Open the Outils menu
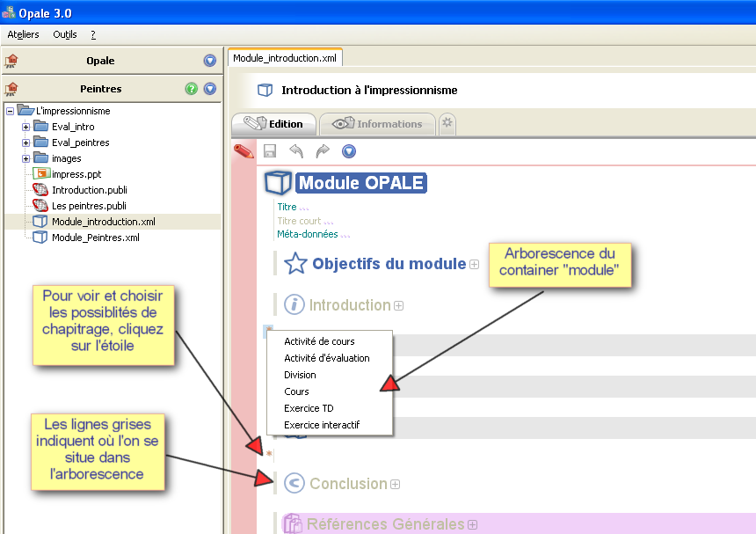 (x=64, y=34)
